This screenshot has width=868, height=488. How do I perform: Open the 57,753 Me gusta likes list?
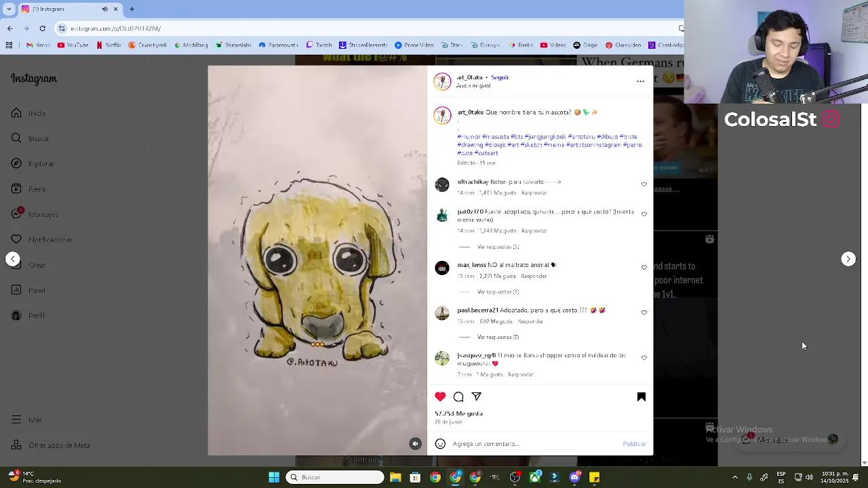[x=458, y=413]
